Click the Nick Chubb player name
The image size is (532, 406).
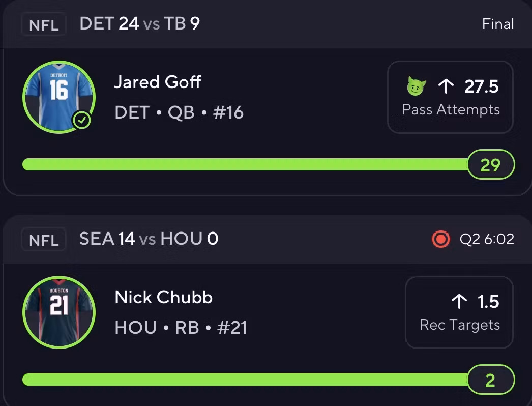(x=163, y=297)
